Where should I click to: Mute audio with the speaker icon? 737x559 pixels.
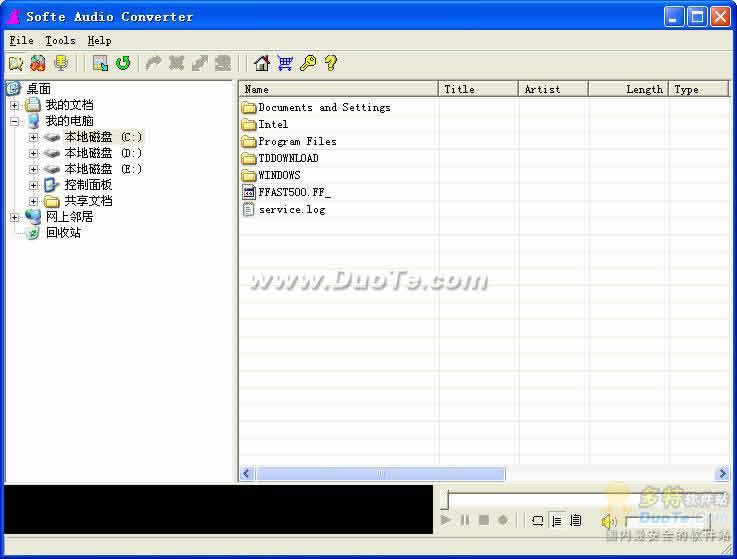609,521
